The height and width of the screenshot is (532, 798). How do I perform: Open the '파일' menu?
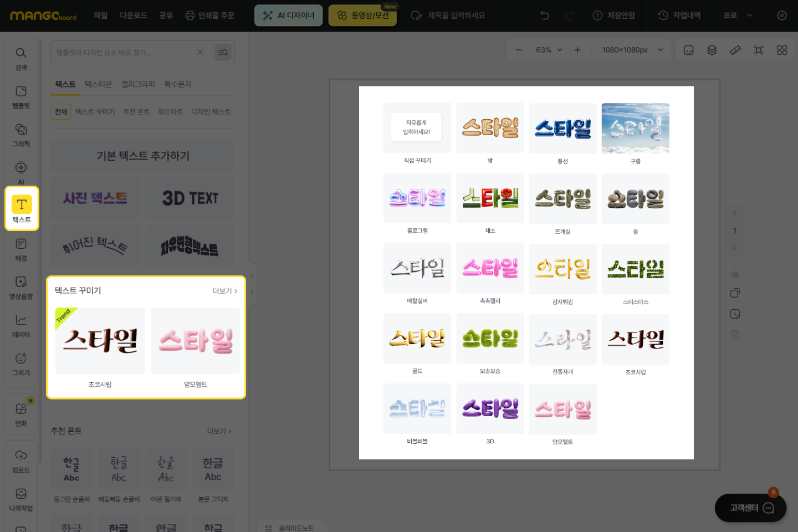(100, 16)
